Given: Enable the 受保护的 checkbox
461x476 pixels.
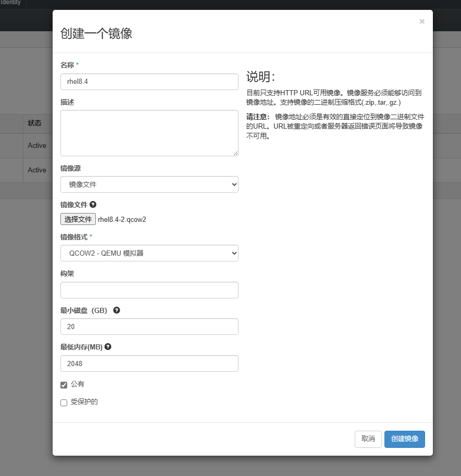Looking at the screenshot, I should (x=64, y=403).
